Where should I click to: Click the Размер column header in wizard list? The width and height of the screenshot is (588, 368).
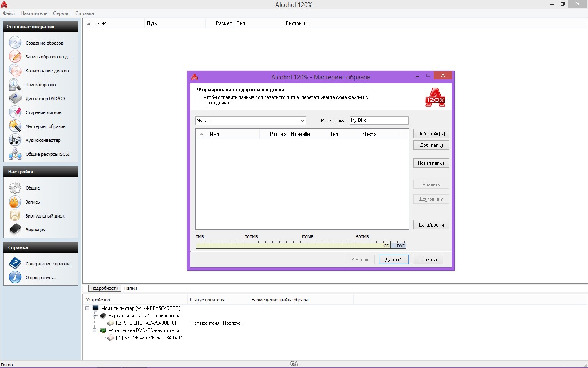pos(274,134)
